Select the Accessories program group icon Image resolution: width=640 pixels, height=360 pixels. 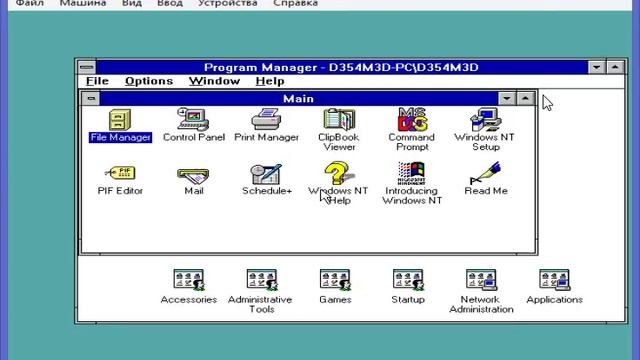tap(189, 280)
